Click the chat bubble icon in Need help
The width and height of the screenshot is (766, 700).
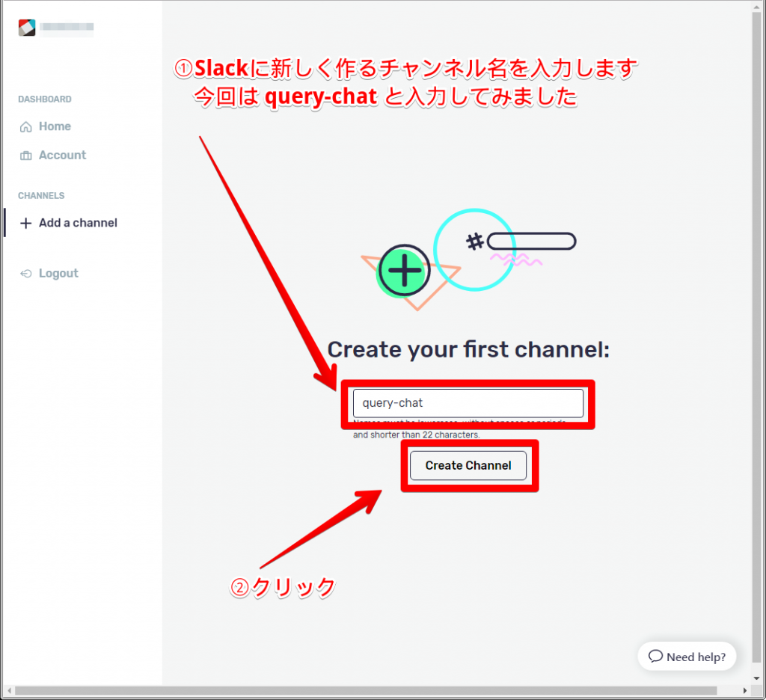[658, 657]
